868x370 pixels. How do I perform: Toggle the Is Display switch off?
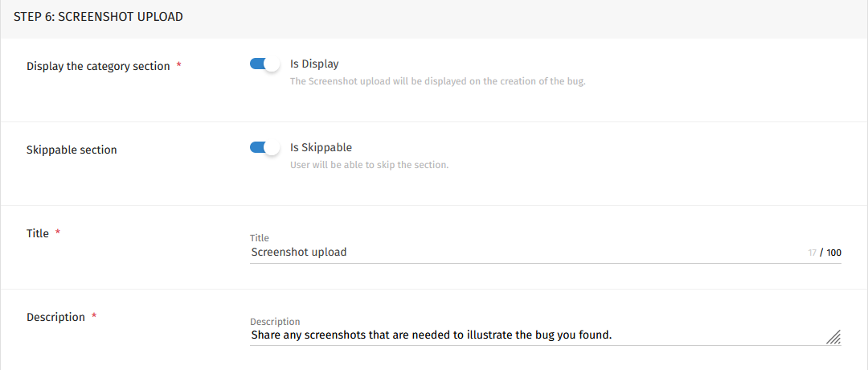coord(264,64)
